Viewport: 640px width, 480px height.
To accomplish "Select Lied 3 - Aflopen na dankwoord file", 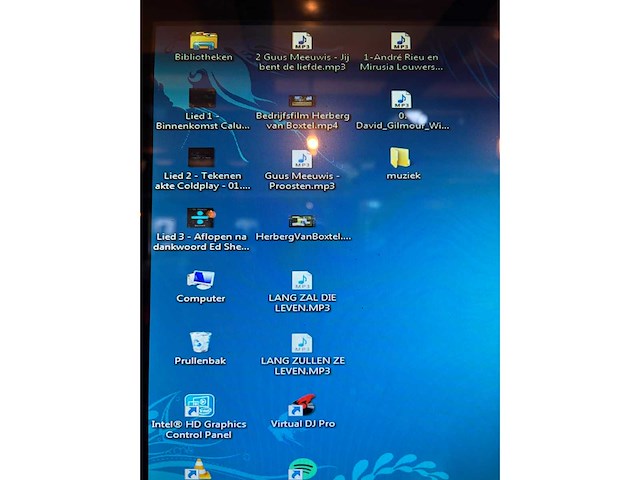I will pyautogui.click(x=201, y=218).
